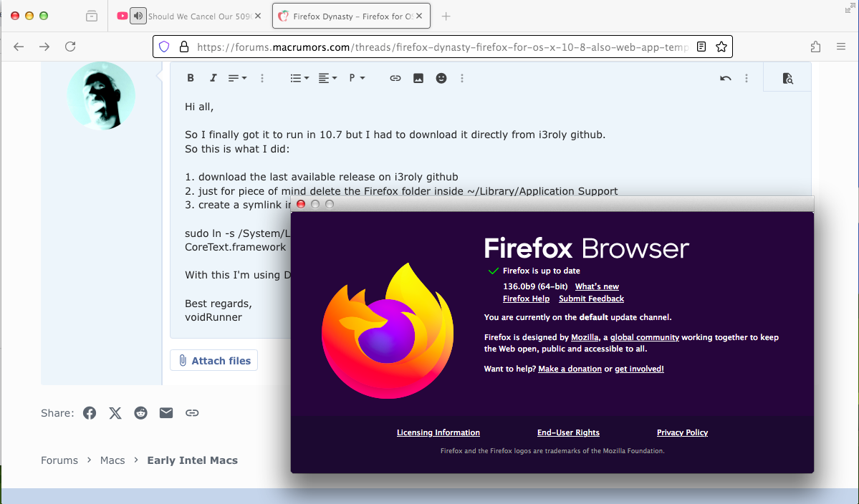
Task: Open the font size dropdown
Action: (x=237, y=78)
